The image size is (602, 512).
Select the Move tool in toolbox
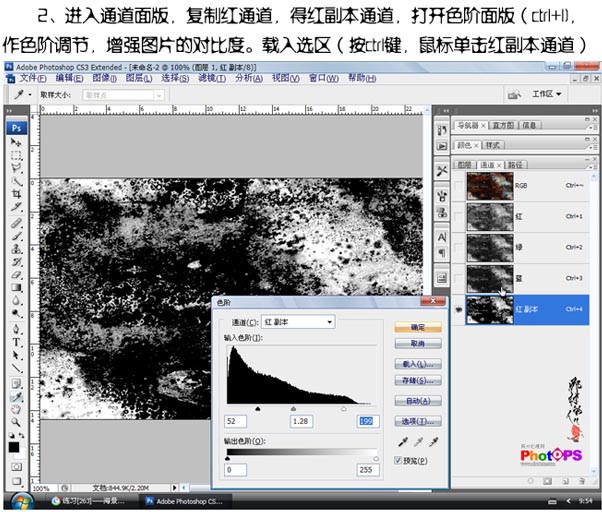(17, 144)
